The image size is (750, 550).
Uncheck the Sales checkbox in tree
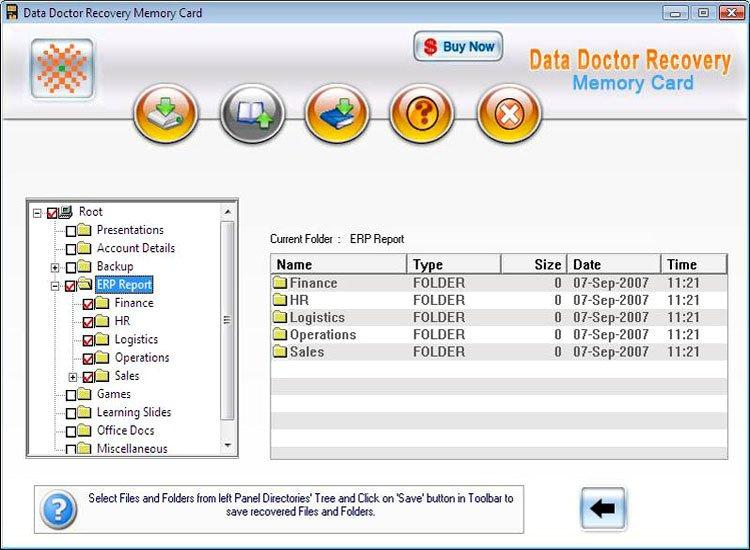[88, 377]
